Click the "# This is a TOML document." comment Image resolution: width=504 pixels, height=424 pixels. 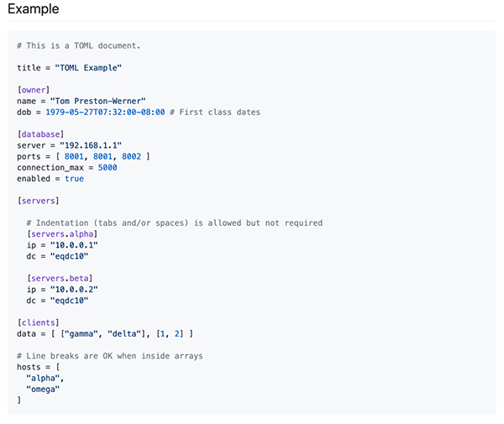(79, 44)
